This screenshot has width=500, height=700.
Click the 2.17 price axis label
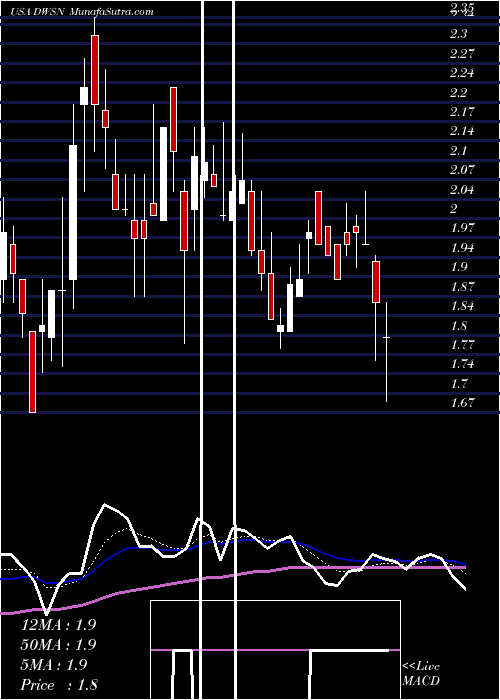[x=462, y=112]
